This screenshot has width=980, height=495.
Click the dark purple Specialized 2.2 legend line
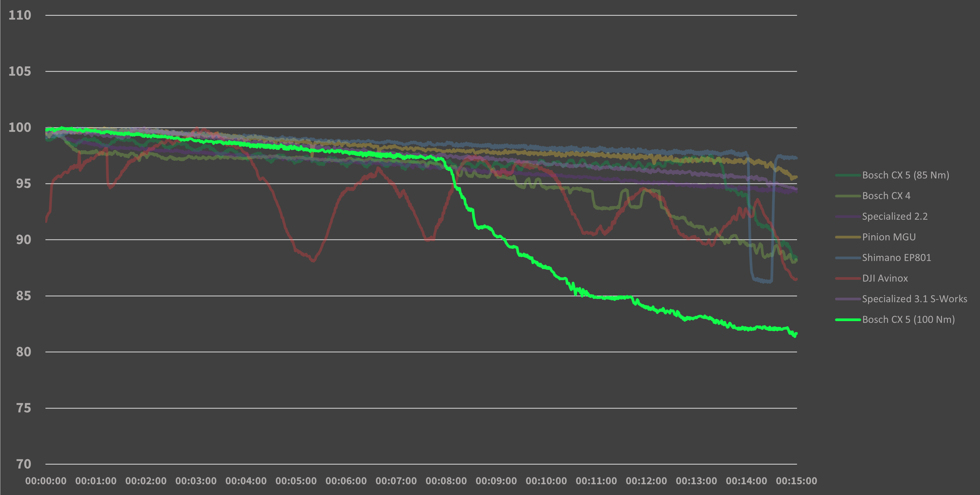coord(848,217)
